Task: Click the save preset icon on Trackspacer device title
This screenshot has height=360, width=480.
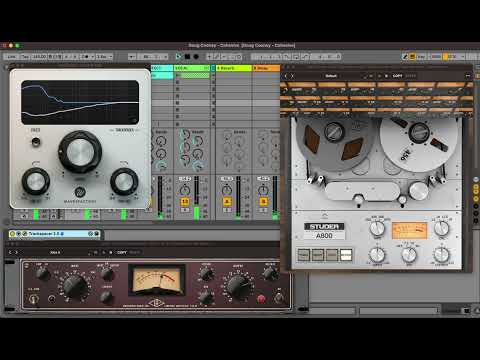Action: click(96, 234)
